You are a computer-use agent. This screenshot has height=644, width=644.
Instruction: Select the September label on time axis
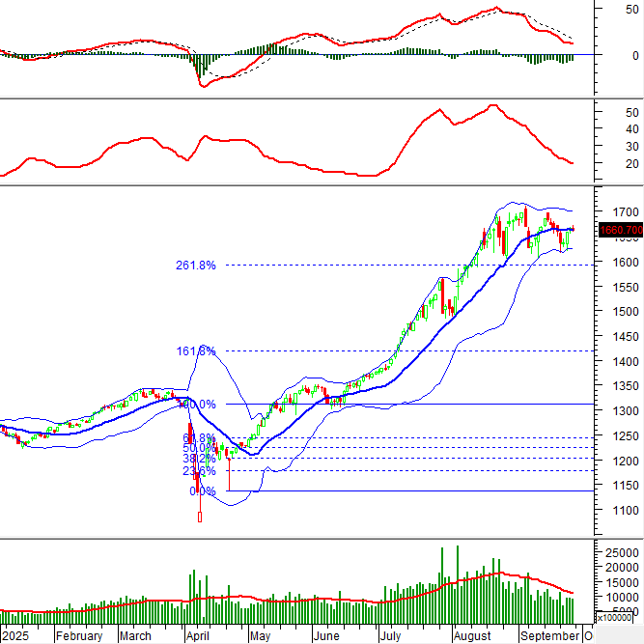pyautogui.click(x=547, y=636)
